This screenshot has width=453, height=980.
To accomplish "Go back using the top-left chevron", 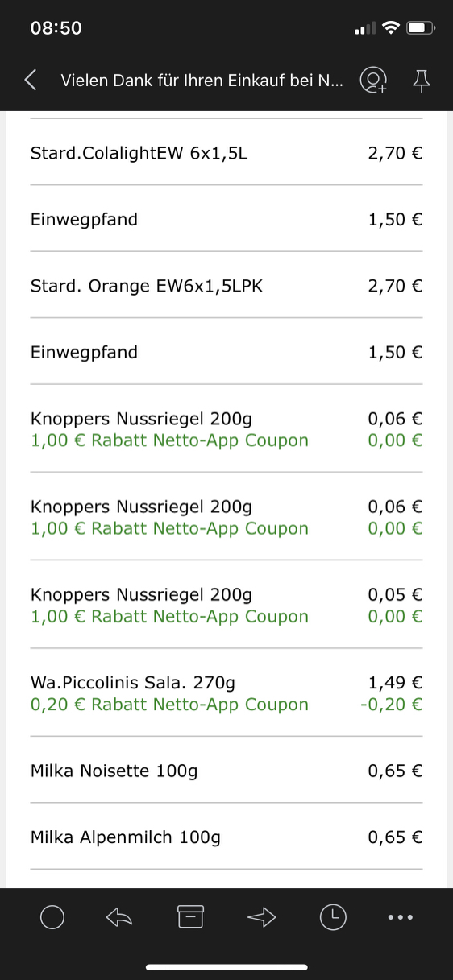I will (x=31, y=80).
